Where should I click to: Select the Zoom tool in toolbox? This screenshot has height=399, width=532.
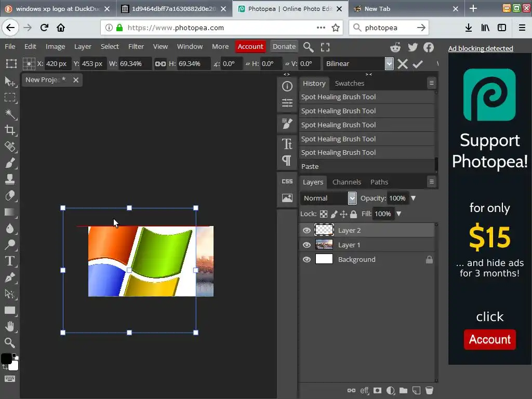coord(10,343)
